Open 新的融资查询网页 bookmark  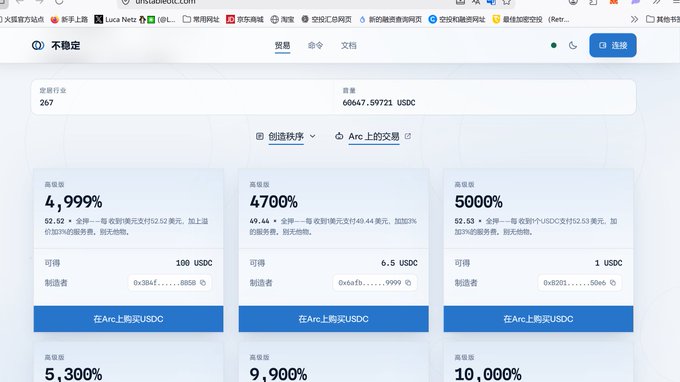(x=390, y=20)
